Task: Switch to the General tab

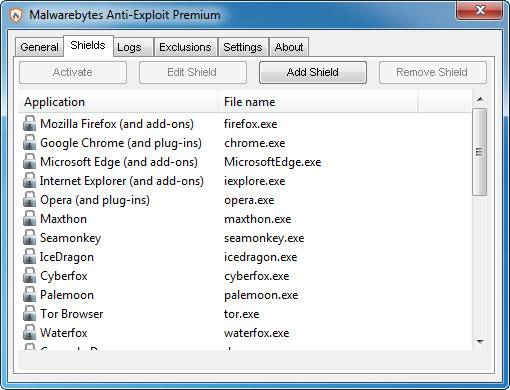Action: [x=39, y=47]
